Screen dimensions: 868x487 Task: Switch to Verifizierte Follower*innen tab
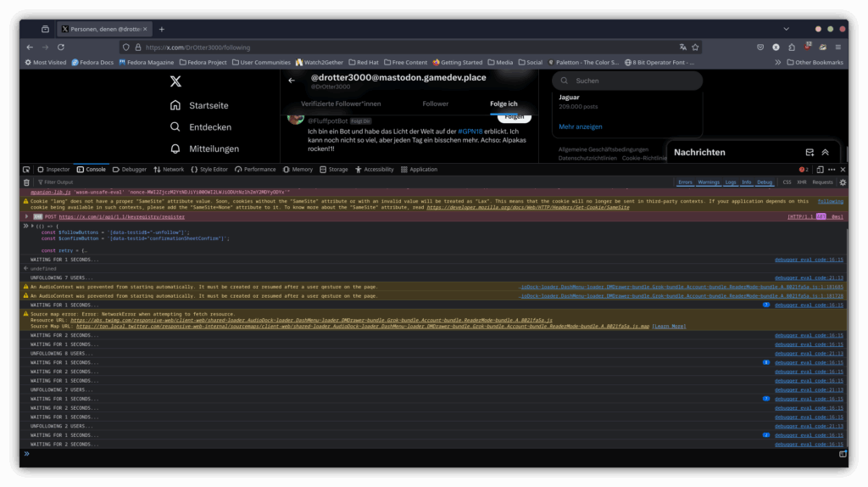(x=341, y=104)
